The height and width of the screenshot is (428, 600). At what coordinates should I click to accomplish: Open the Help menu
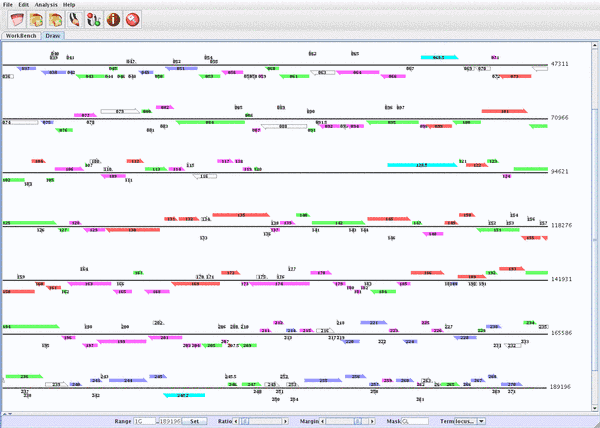tap(69, 5)
